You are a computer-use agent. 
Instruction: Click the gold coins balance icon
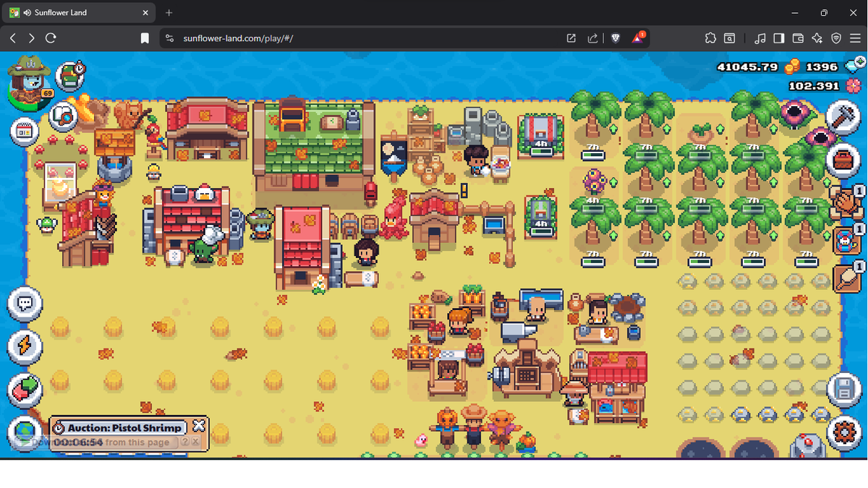coord(793,67)
